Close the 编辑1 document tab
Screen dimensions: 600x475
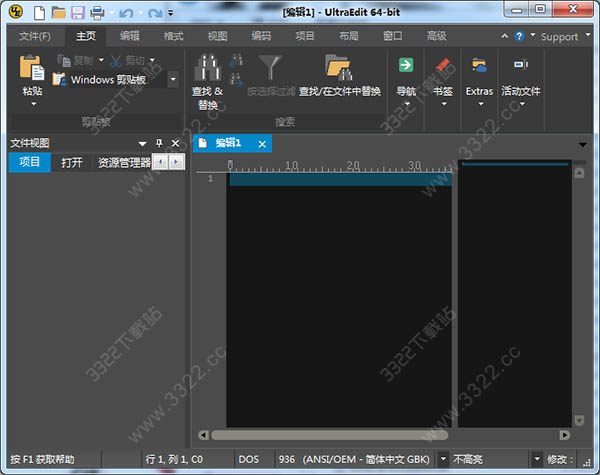click(x=262, y=144)
